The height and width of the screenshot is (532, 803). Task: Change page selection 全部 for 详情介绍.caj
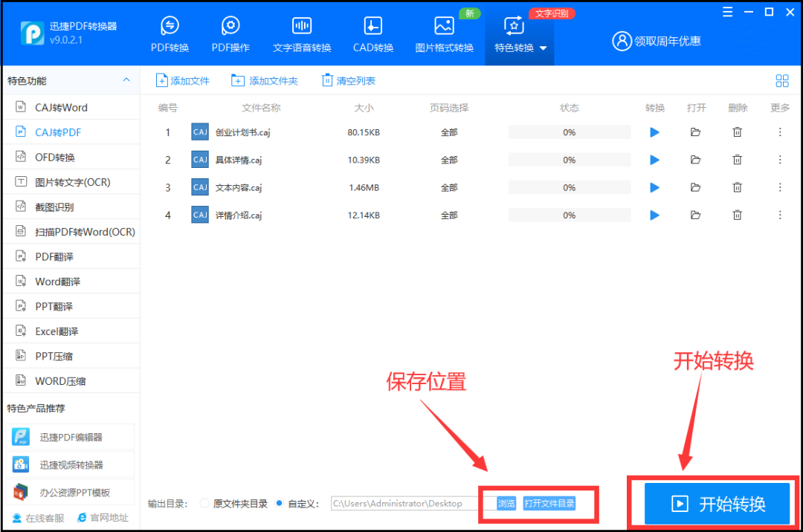coord(449,215)
